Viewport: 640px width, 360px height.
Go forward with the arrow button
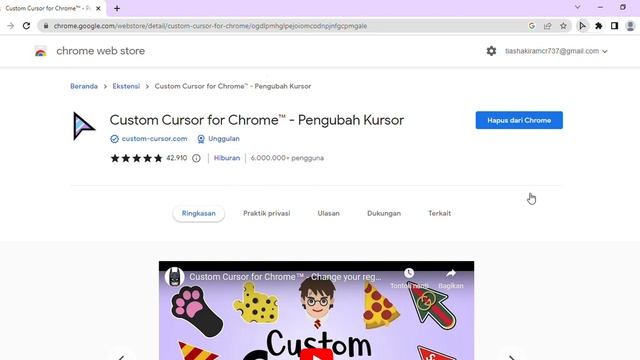pos(11,26)
